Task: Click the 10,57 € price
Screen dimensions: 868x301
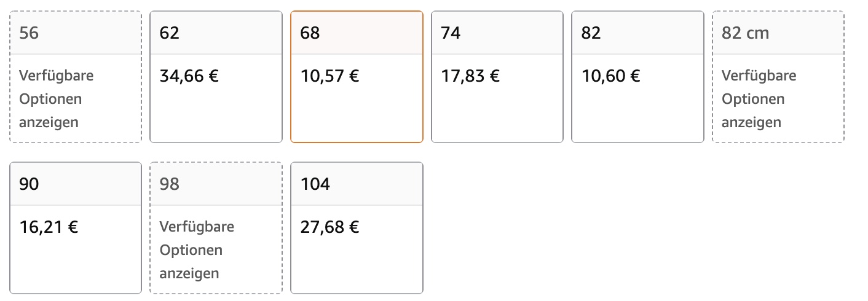Action: coord(330,76)
